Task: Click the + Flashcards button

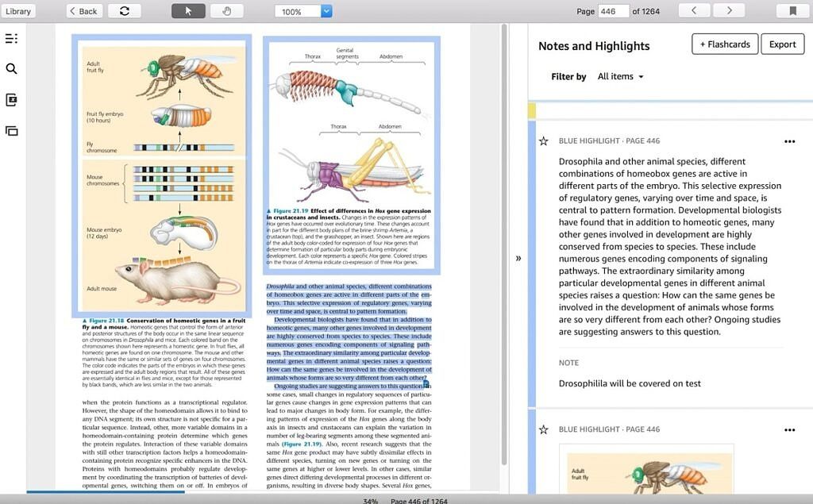Action: (724, 44)
